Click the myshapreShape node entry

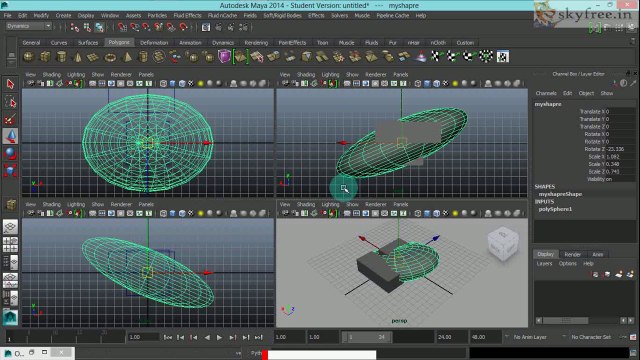click(560, 194)
